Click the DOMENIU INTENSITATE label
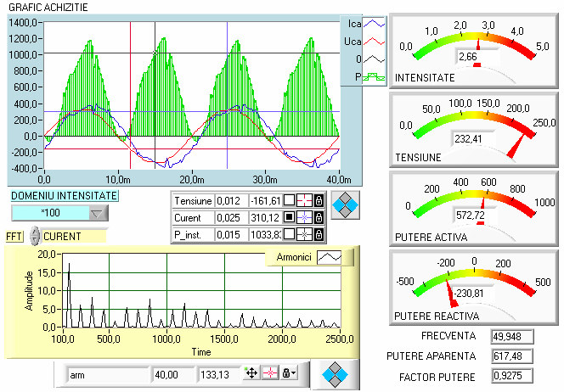The width and height of the screenshot is (564, 392). coord(65,196)
